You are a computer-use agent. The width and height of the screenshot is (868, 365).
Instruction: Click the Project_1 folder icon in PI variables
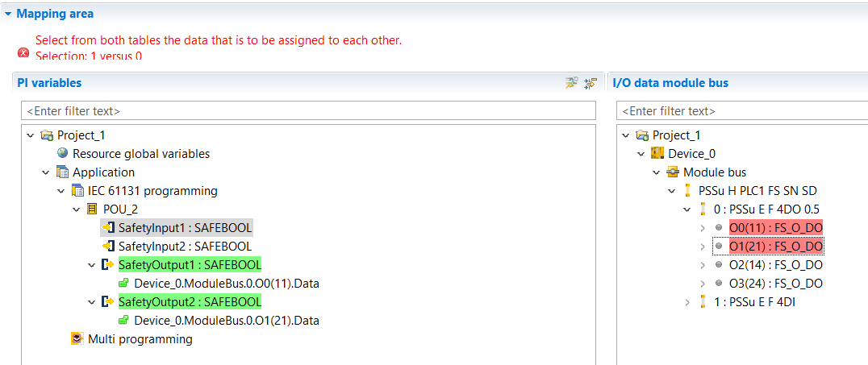point(47,135)
